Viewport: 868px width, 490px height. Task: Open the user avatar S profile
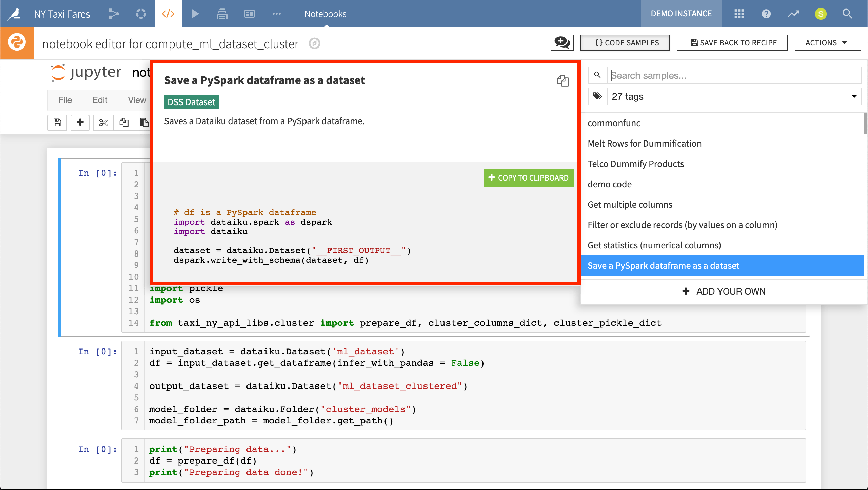821,14
